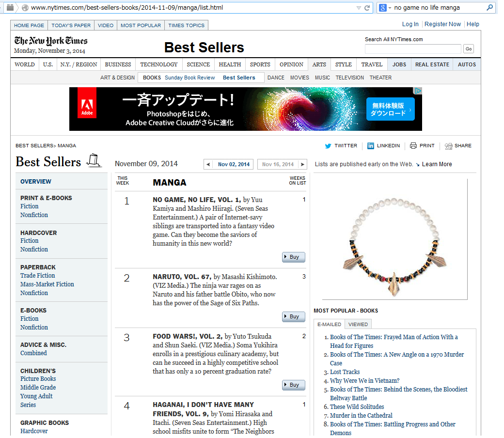Open Sunday Book Review
This screenshot has height=438, width=504.
[189, 78]
